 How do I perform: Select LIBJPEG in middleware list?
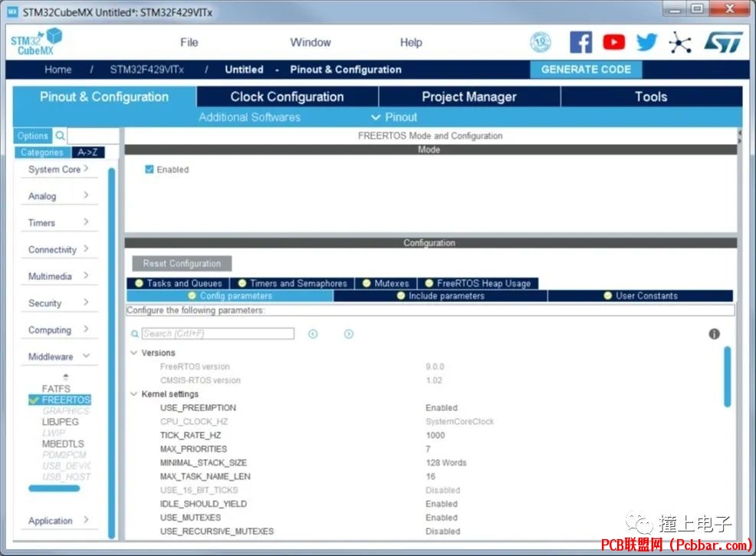coord(61,422)
